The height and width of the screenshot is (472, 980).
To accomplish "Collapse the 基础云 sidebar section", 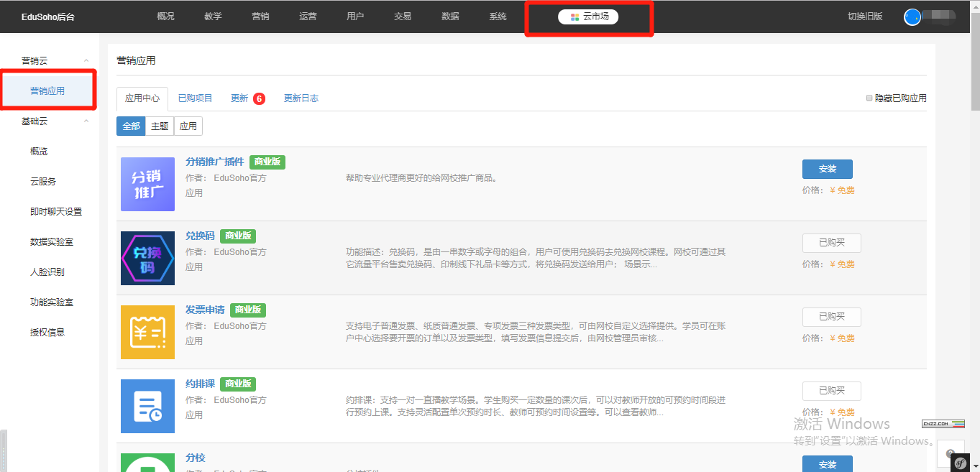I will [x=86, y=121].
